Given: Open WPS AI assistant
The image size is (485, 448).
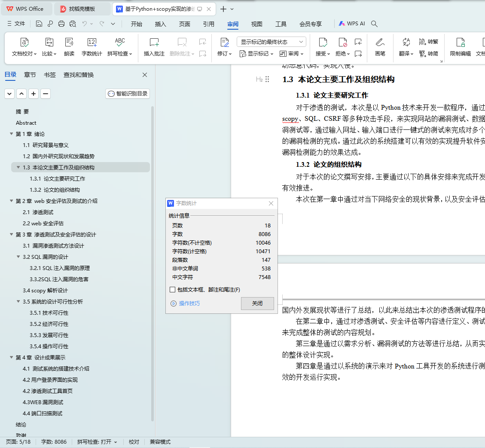Looking at the screenshot, I should 352,24.
